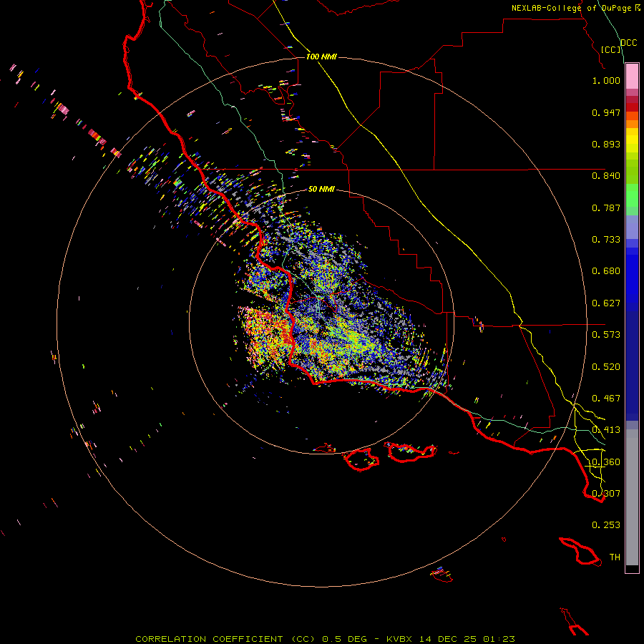
Task: Click the lavender-blue segment of the color bar
Action: (x=632, y=227)
